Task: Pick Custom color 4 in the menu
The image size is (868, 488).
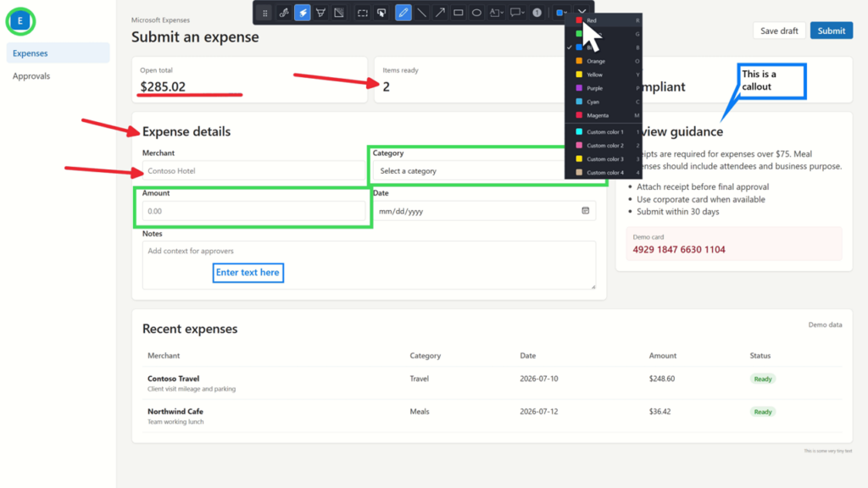Action: (x=604, y=173)
